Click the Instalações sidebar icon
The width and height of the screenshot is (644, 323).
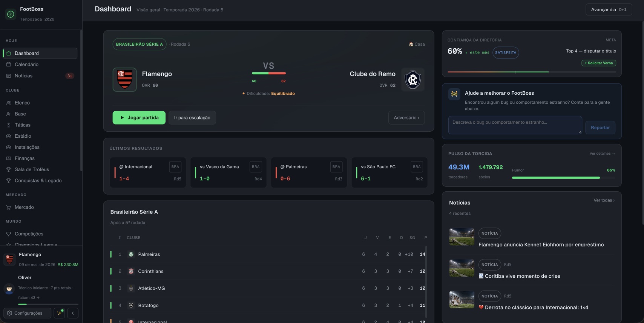[9, 147]
